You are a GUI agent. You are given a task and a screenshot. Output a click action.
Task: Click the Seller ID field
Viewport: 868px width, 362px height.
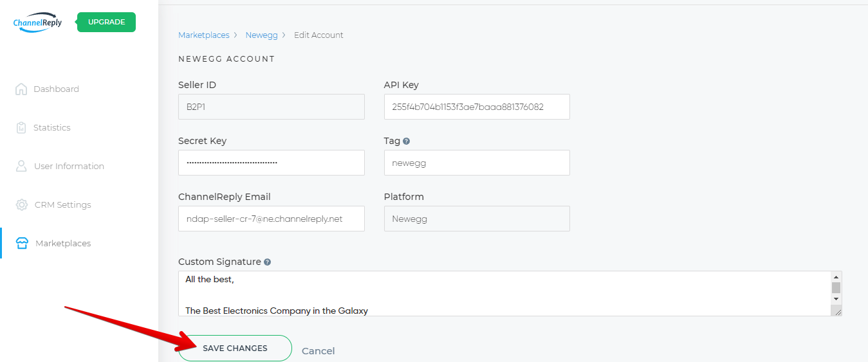click(x=272, y=107)
